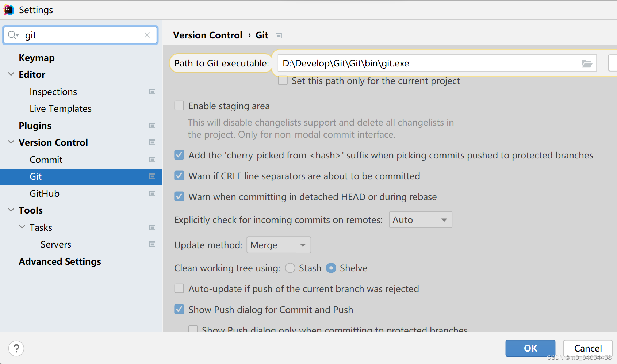Screen dimensions: 617x364
Task: Open search options arrow beside magnifier
Action: [17, 35]
